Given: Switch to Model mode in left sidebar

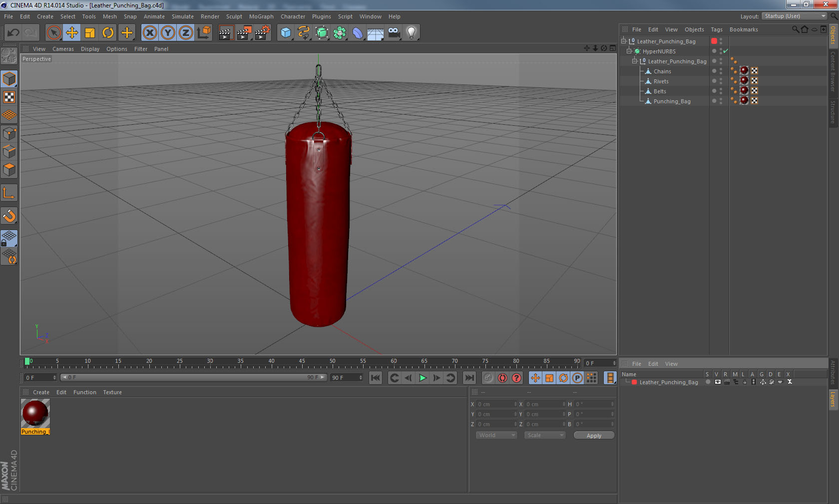Looking at the screenshot, I should pos(9,79).
